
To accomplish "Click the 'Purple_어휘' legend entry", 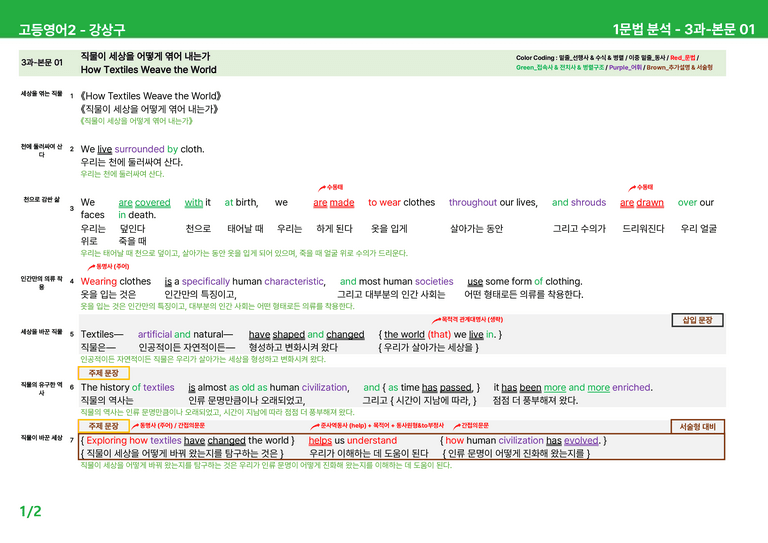I will point(625,68).
